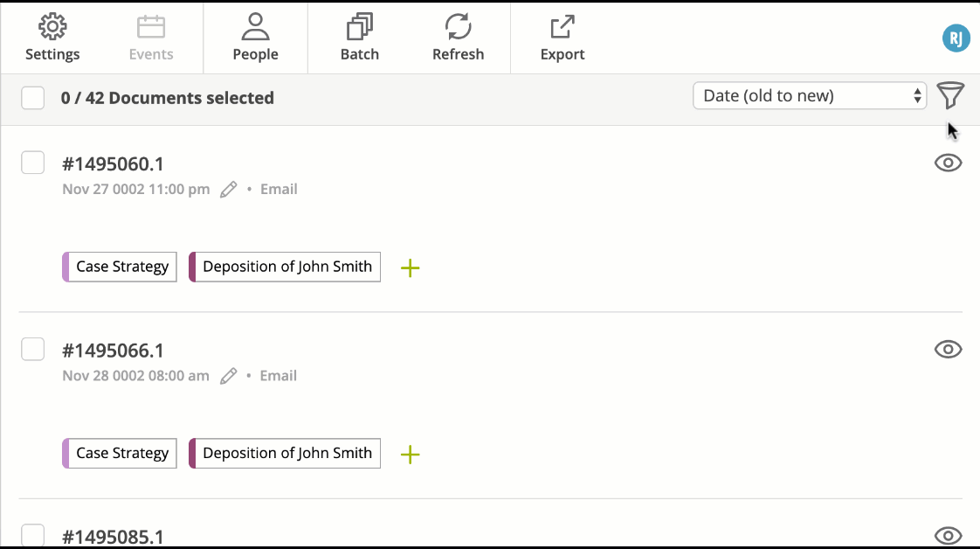Add tag plus for document #1495060.1

tap(410, 268)
